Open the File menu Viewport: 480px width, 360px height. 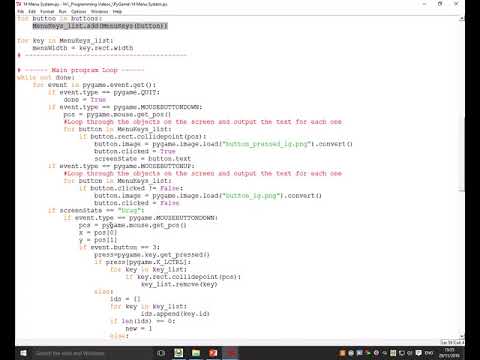[x=20, y=11]
